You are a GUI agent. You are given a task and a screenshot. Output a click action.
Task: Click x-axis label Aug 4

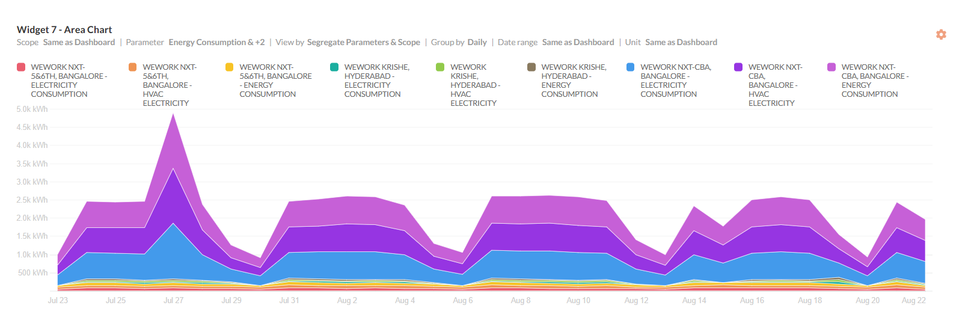coord(405,300)
